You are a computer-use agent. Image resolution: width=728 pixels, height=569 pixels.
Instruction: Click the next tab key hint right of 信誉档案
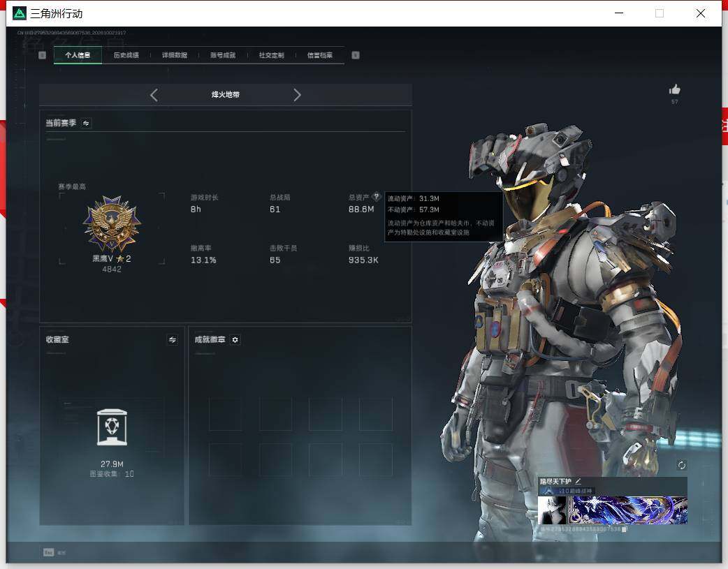click(x=356, y=55)
